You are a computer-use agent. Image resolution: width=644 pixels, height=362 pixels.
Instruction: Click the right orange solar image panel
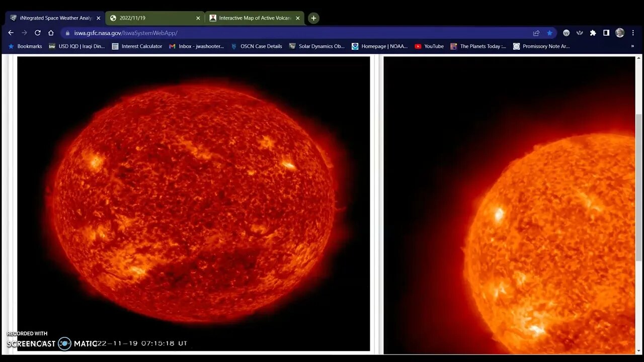509,205
